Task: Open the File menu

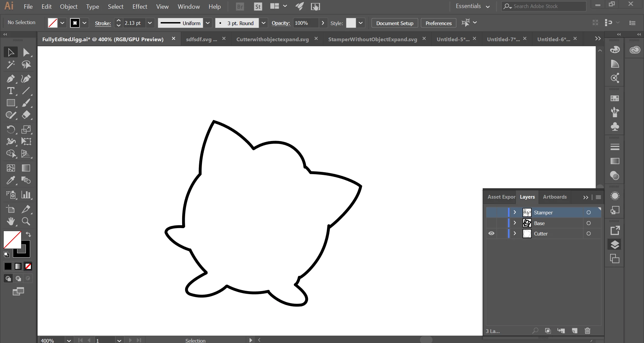Action: click(x=28, y=6)
